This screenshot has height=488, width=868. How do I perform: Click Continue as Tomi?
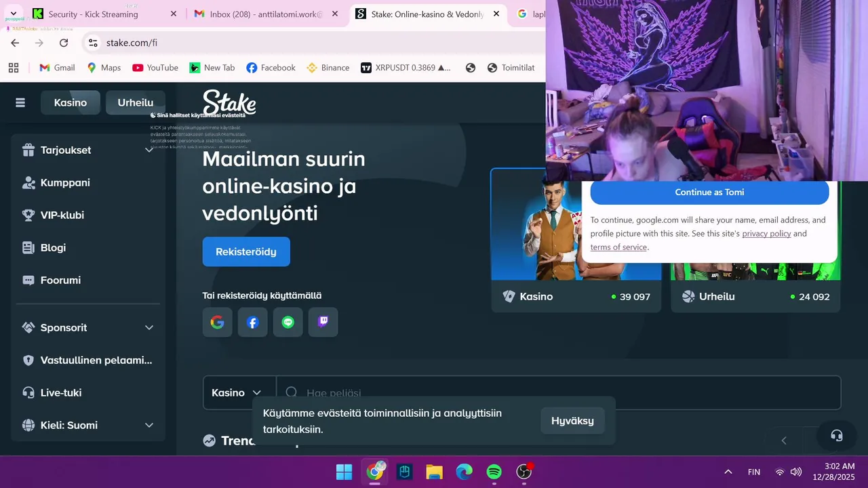[709, 192]
